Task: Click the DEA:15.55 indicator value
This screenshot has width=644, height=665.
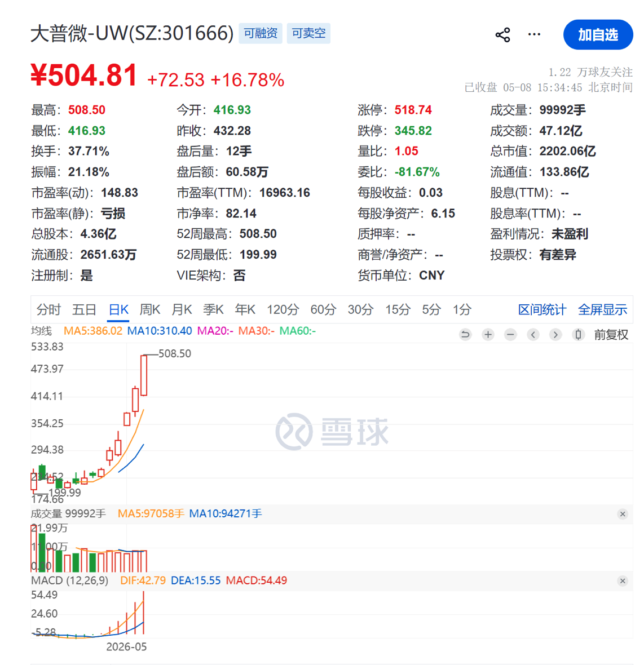Action: pyautogui.click(x=196, y=580)
